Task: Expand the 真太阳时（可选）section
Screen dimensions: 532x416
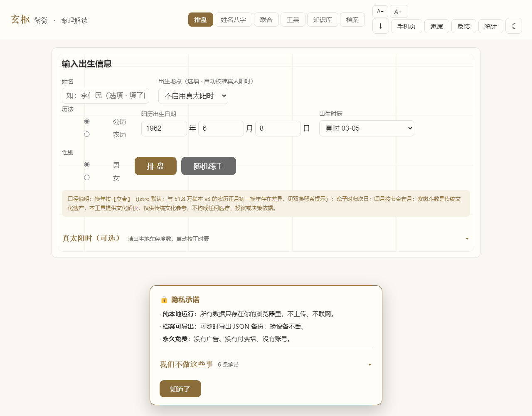Action: [x=266, y=238]
